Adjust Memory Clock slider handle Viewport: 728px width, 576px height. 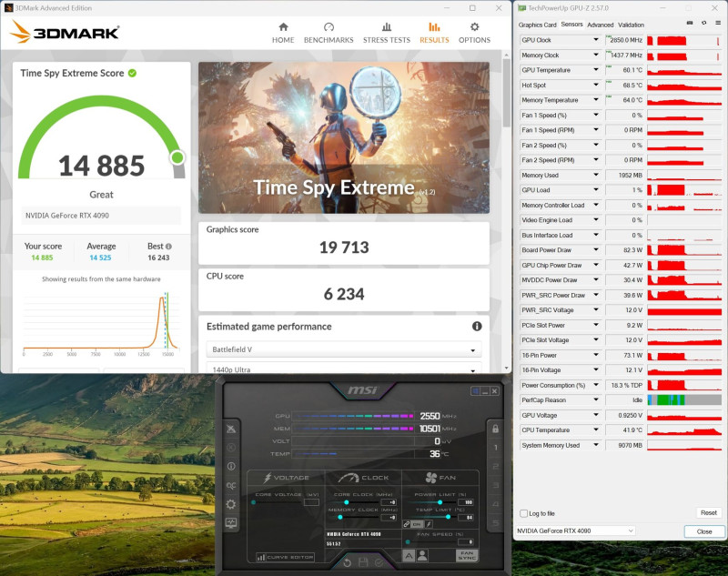coord(340,517)
